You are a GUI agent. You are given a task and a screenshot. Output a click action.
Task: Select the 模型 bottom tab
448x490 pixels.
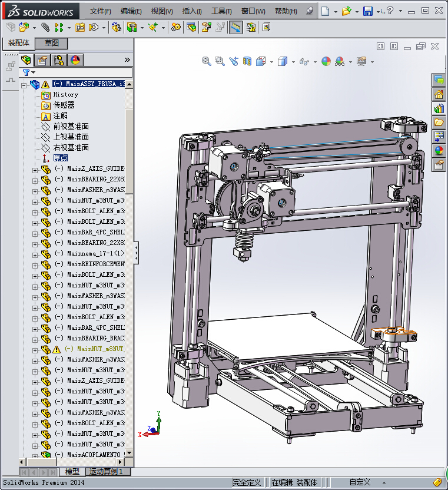[72, 472]
